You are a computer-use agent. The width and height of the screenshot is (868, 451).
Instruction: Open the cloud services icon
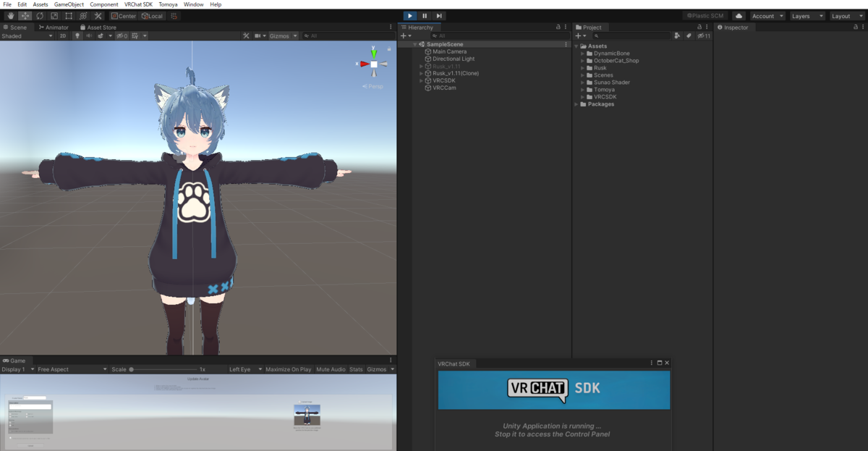click(739, 16)
